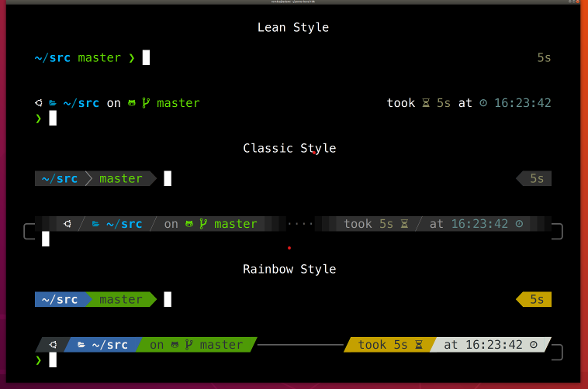The width and height of the screenshot is (588, 389).
Task: Click 'master' in the Lean two-line prompt
Action: coord(178,103)
